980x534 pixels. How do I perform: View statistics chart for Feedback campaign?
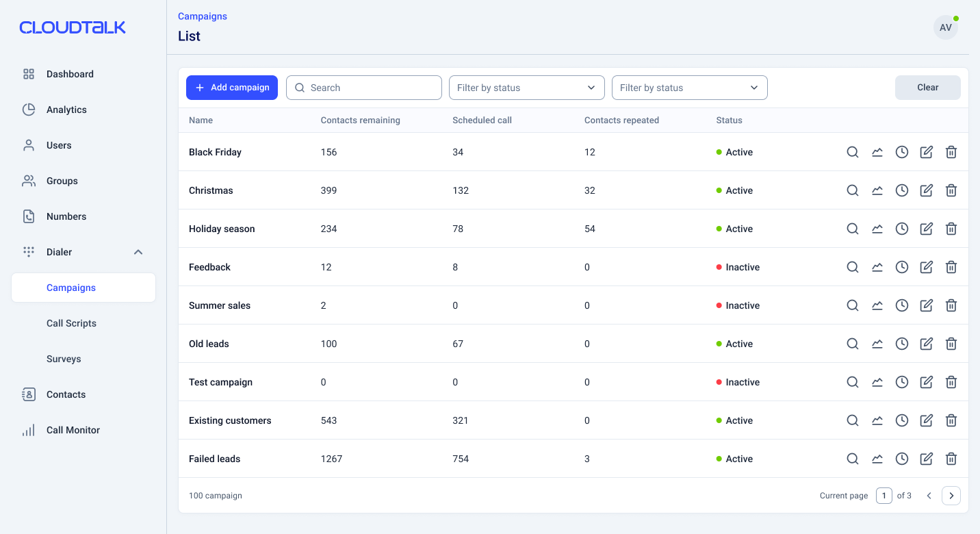(x=877, y=267)
